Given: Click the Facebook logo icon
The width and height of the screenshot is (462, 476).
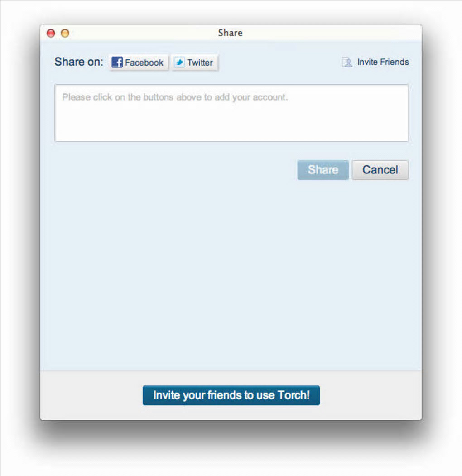Looking at the screenshot, I should (x=117, y=62).
